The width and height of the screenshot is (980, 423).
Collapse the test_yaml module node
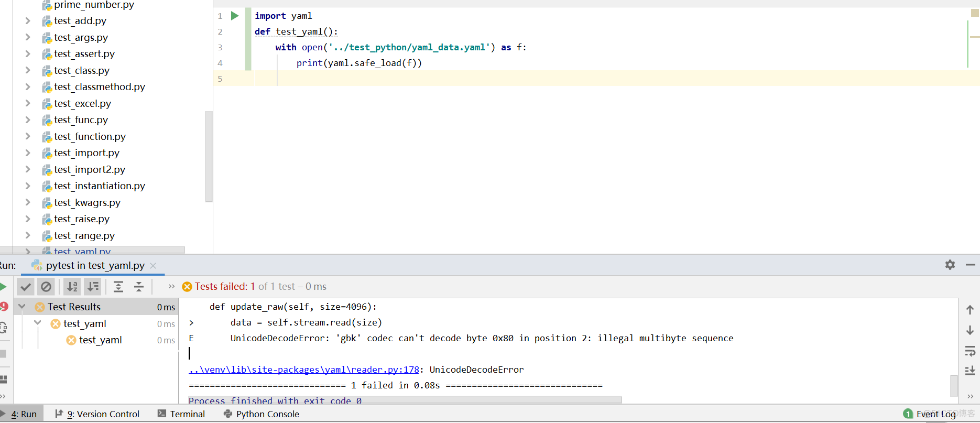[38, 323]
